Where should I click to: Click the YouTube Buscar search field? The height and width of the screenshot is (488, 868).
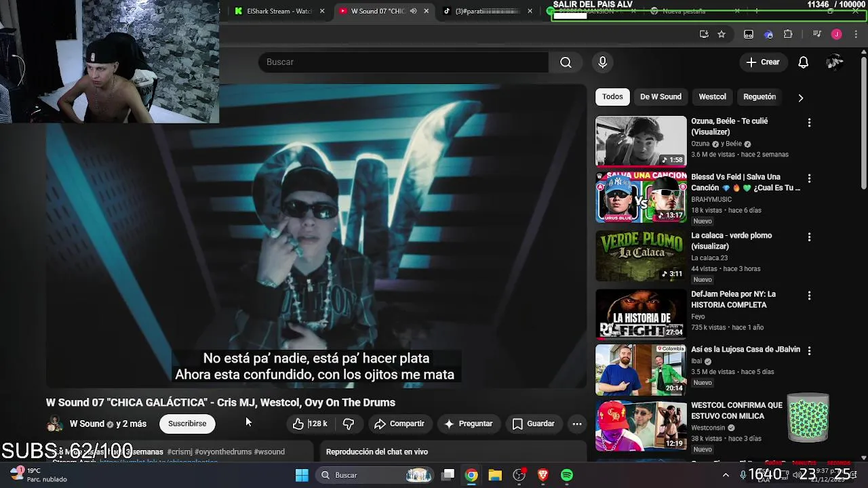pyautogui.click(x=403, y=62)
